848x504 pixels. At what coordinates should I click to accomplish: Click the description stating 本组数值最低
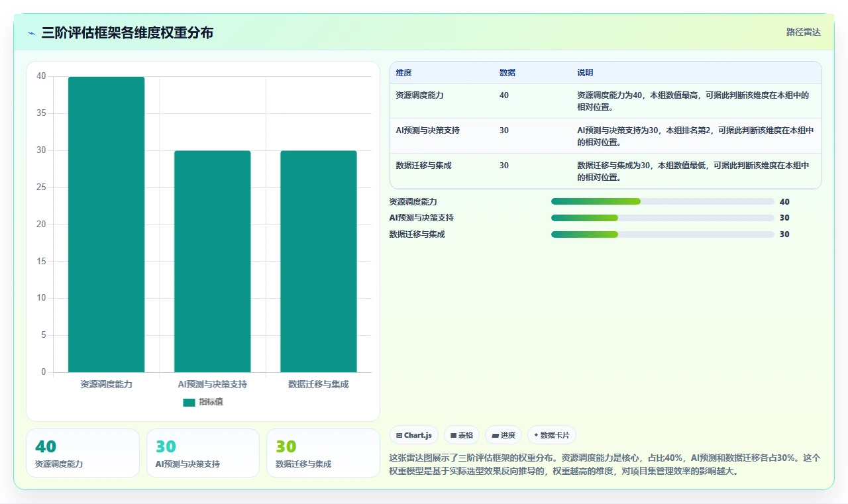point(694,171)
